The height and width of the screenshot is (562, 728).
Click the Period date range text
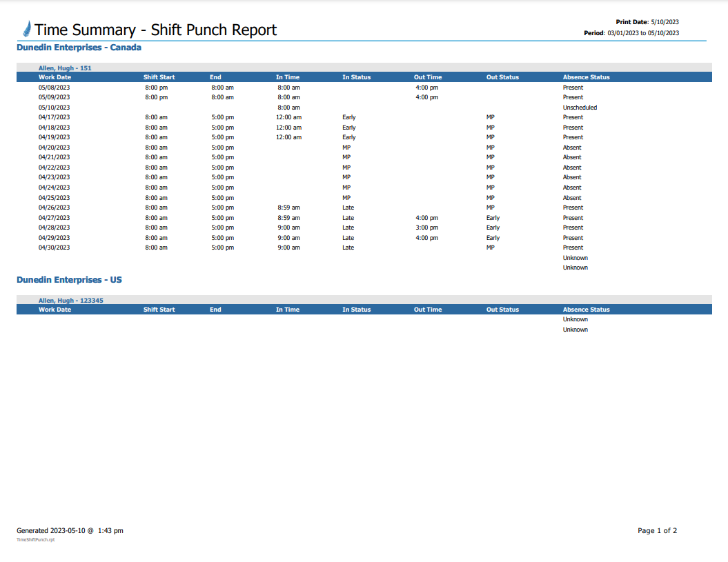642,32
